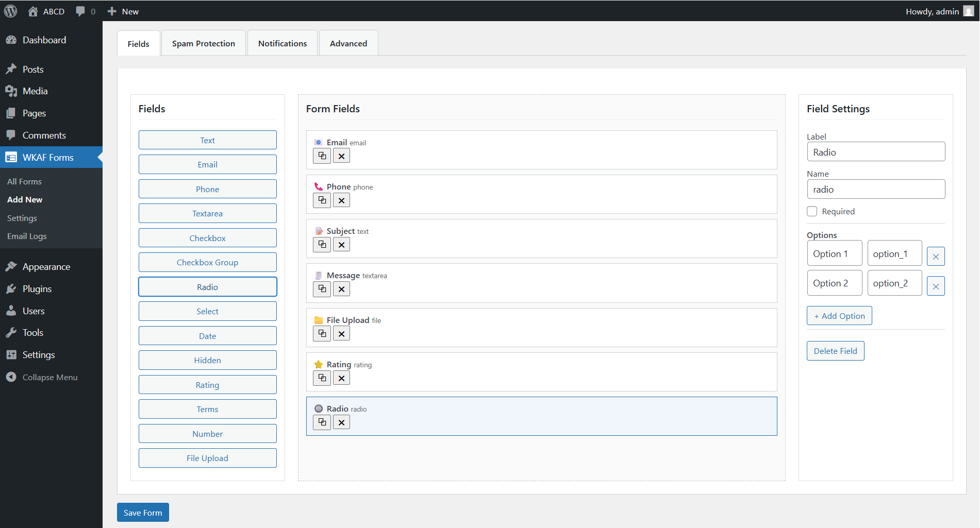Duplicate the Email form field
Image resolution: width=980 pixels, height=528 pixels.
(x=322, y=156)
